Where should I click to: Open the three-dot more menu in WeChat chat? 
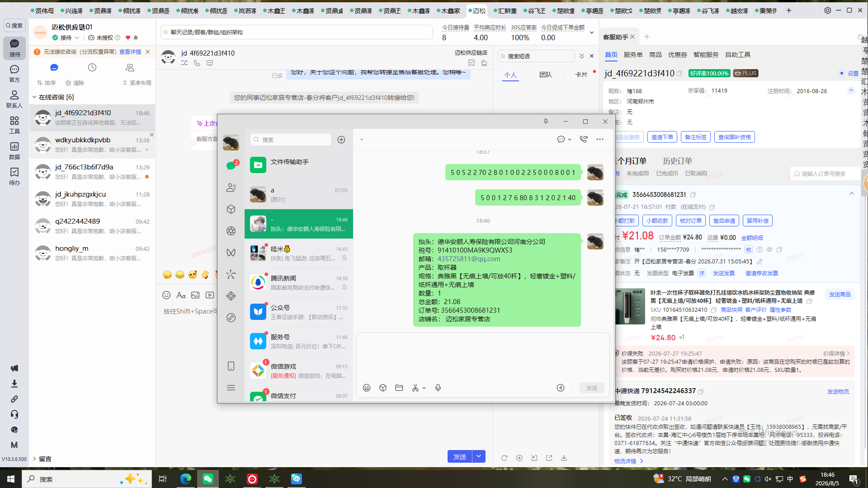tap(600, 139)
